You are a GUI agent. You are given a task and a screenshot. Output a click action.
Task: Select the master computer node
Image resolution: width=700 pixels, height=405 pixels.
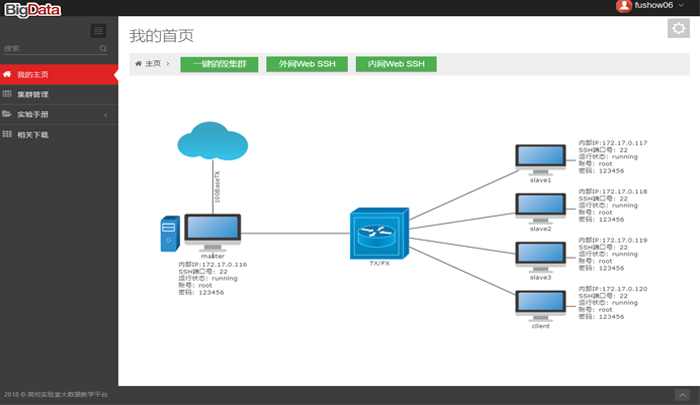click(x=214, y=233)
